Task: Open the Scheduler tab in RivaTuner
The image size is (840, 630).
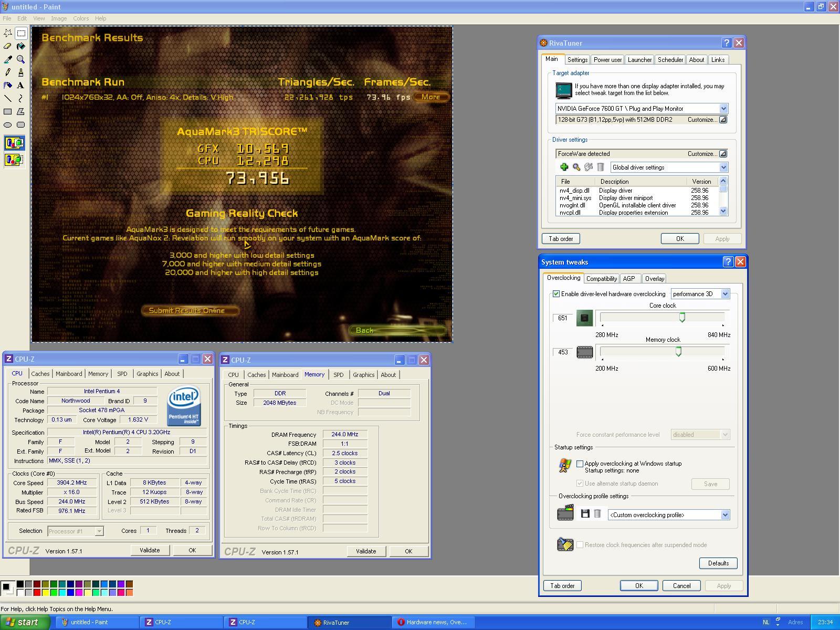Action: click(670, 60)
